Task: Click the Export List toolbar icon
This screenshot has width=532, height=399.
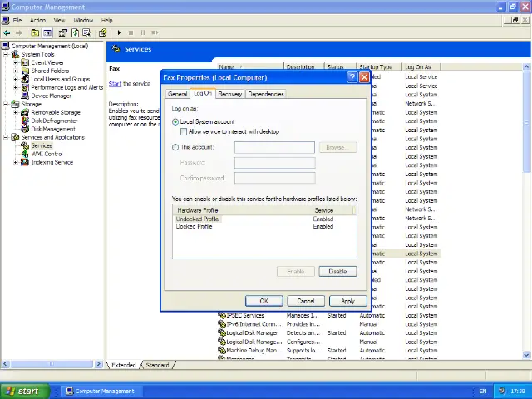Action: click(86, 32)
